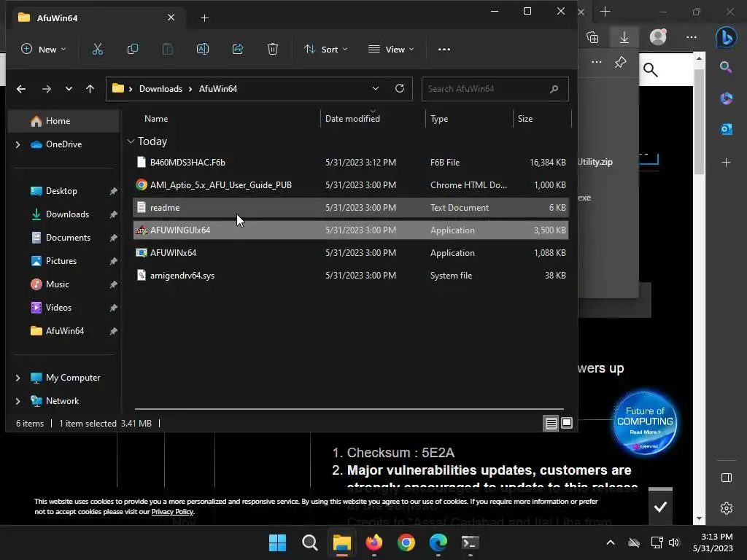Open the New dropdown menu
747x560 pixels.
pyautogui.click(x=44, y=49)
